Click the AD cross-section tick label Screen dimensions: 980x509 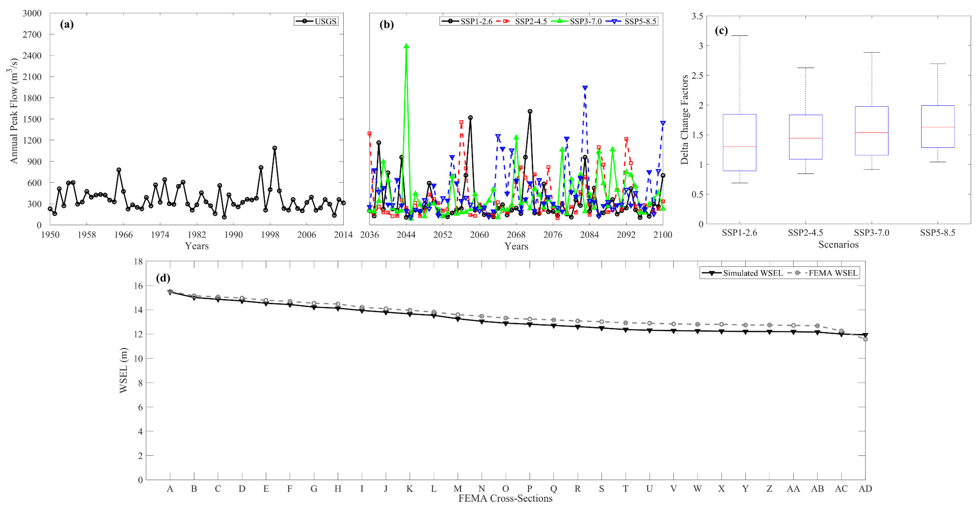(x=865, y=489)
